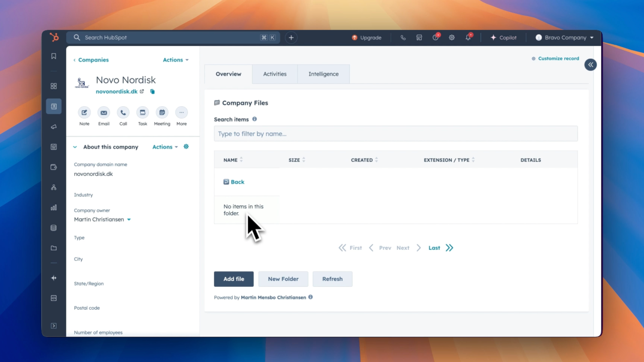Click the Call action icon
The height and width of the screenshot is (362, 644).
pos(123,113)
